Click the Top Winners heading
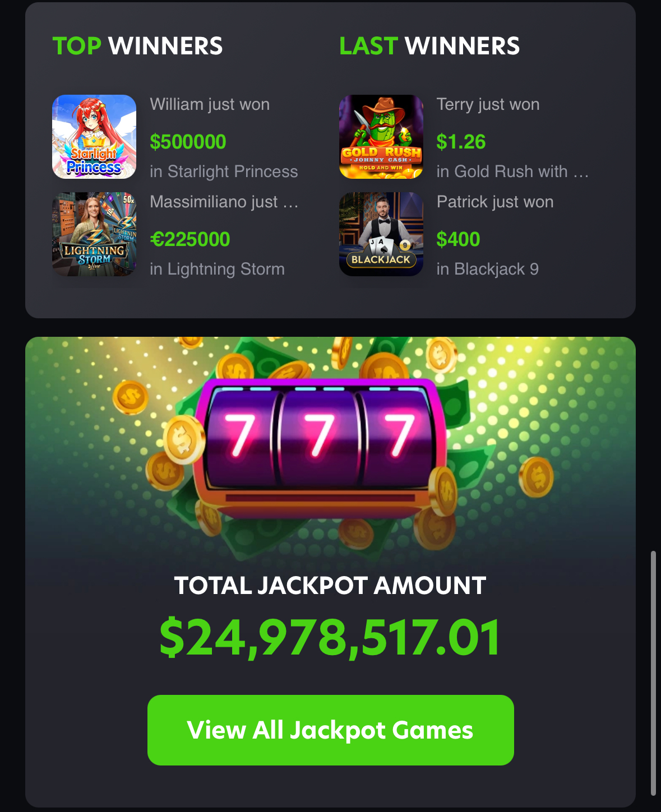This screenshot has width=661, height=812. [x=137, y=46]
